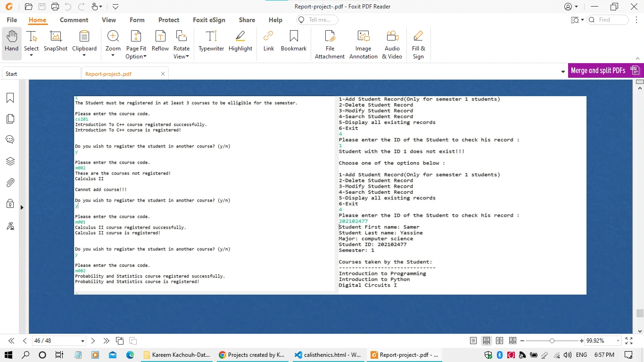Open the File menu
The image size is (644, 362).
click(12, 20)
